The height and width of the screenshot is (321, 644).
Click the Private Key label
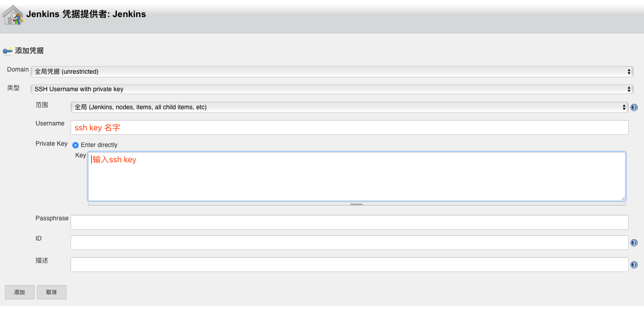52,144
